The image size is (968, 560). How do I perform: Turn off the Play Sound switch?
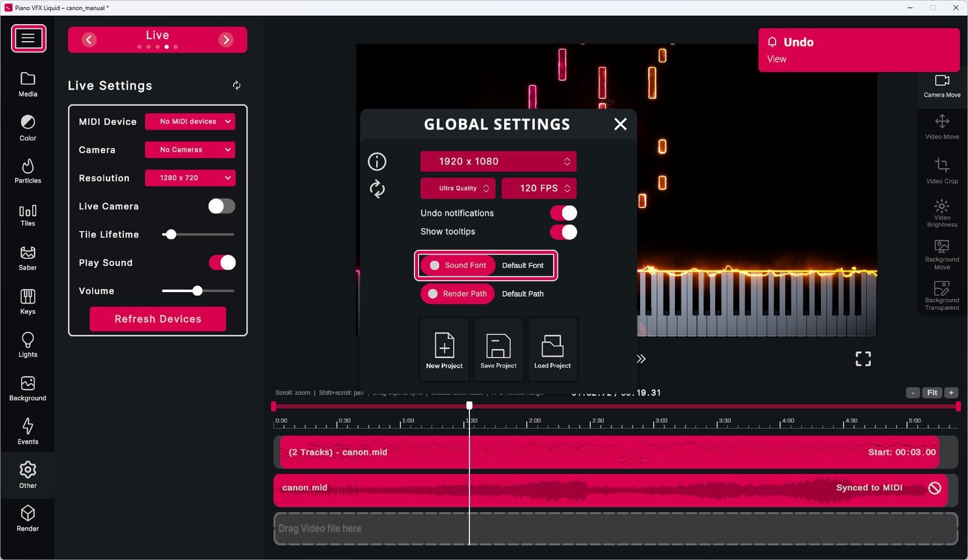(222, 262)
